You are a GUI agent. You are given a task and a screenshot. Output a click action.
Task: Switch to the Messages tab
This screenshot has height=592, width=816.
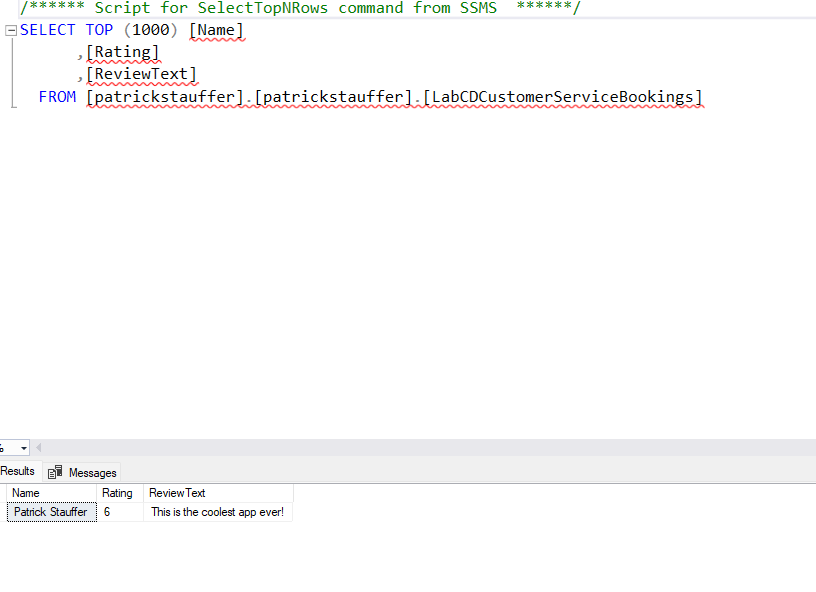90,472
